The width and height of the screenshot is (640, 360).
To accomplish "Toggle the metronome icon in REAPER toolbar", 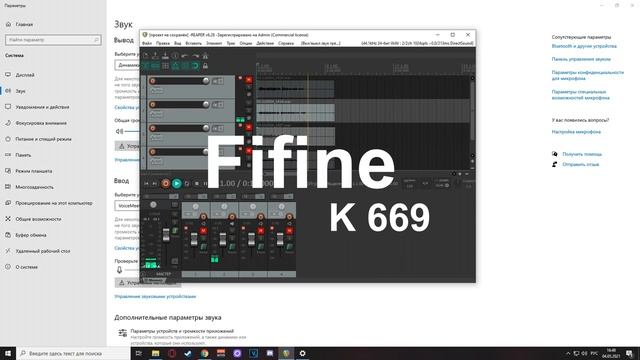I will tap(205, 56).
